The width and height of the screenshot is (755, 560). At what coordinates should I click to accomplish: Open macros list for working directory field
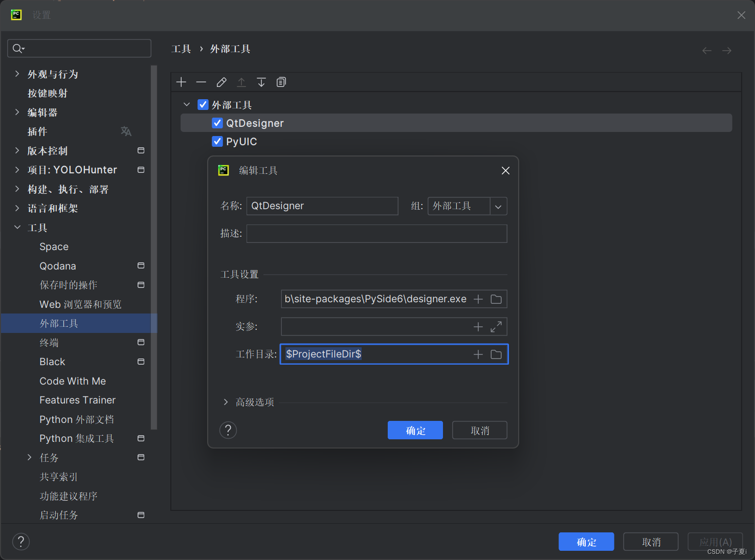tap(478, 354)
